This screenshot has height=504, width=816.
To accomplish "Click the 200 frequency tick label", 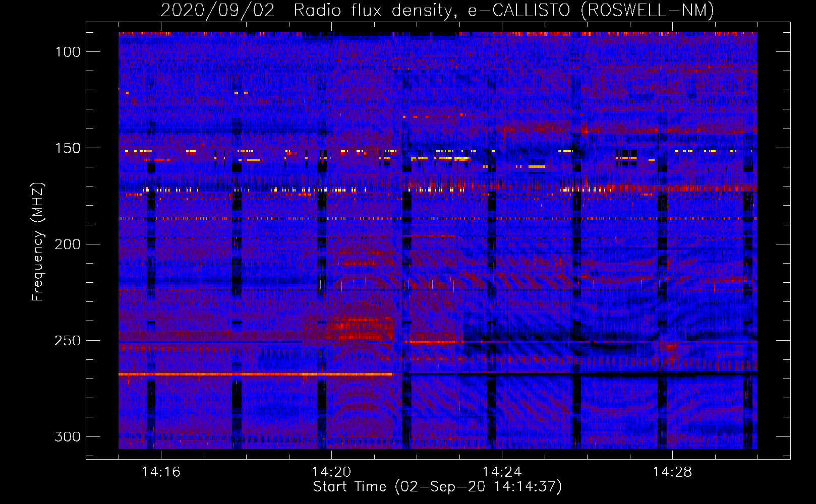I will click(68, 244).
